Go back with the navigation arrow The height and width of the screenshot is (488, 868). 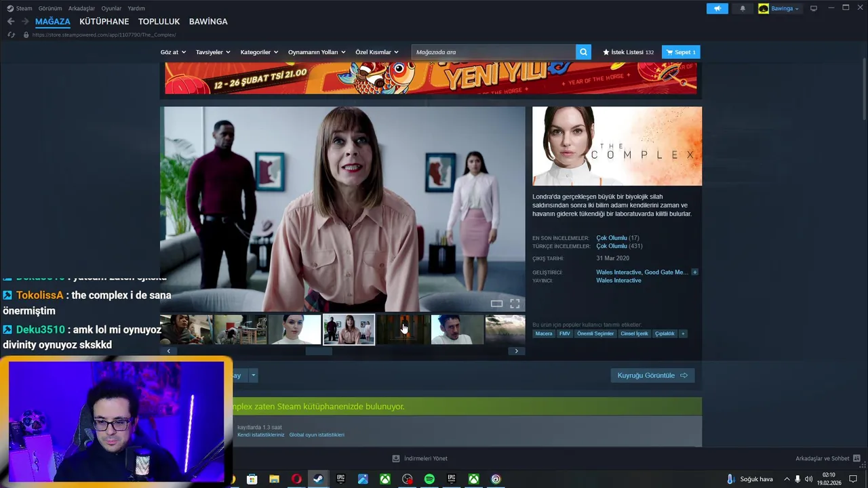(x=11, y=22)
